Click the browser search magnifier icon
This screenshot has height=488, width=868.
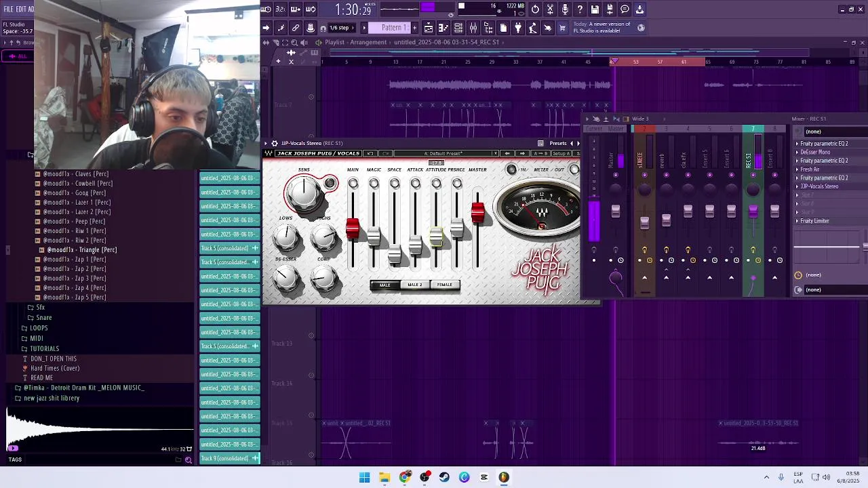189,460
